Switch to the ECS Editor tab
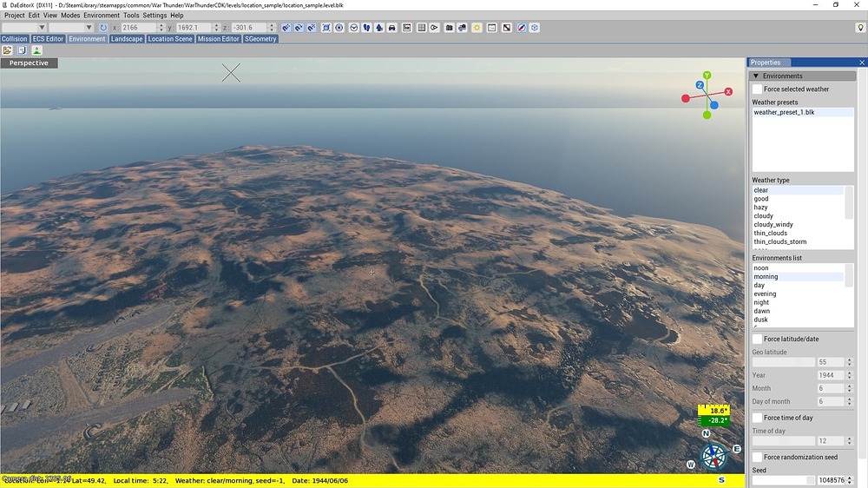Screen dimensions: 868x488 tap(48, 39)
